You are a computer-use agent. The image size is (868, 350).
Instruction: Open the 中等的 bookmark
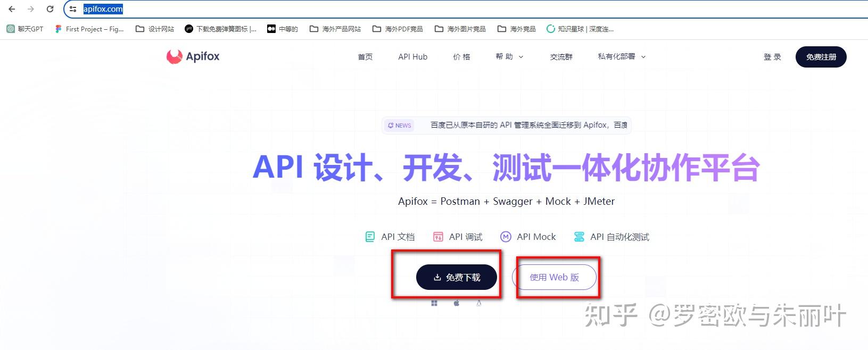[283, 29]
